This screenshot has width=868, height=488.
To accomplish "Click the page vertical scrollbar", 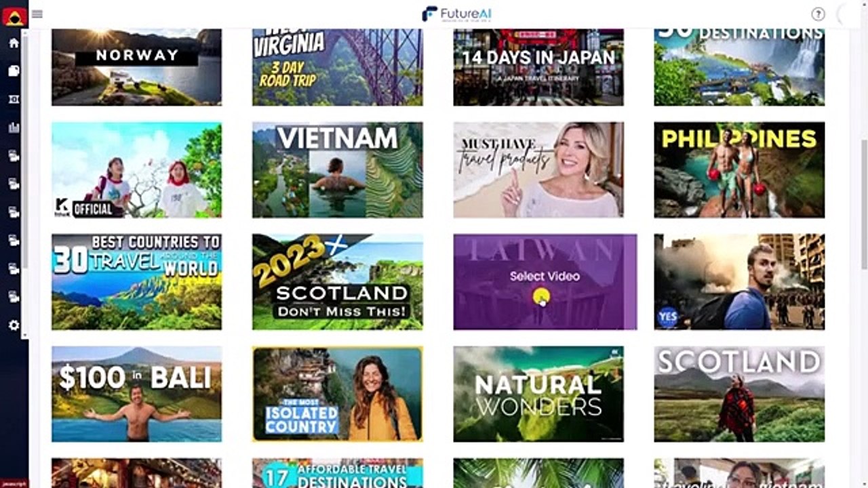I will [x=864, y=203].
